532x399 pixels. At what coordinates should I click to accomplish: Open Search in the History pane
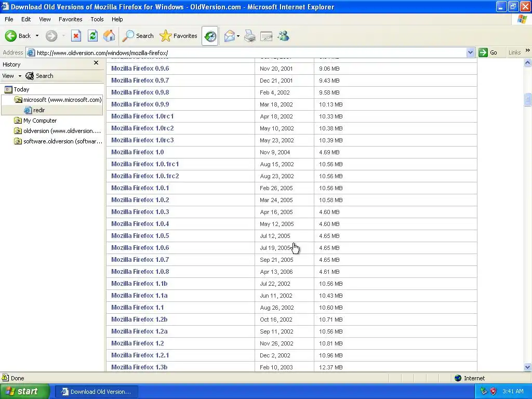click(x=39, y=76)
